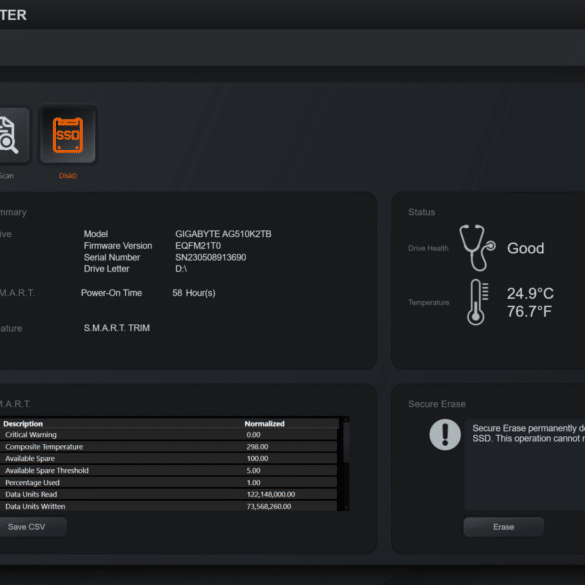Select the Disk0 SSD icon
This screenshot has width=585, height=585.
[x=68, y=135]
